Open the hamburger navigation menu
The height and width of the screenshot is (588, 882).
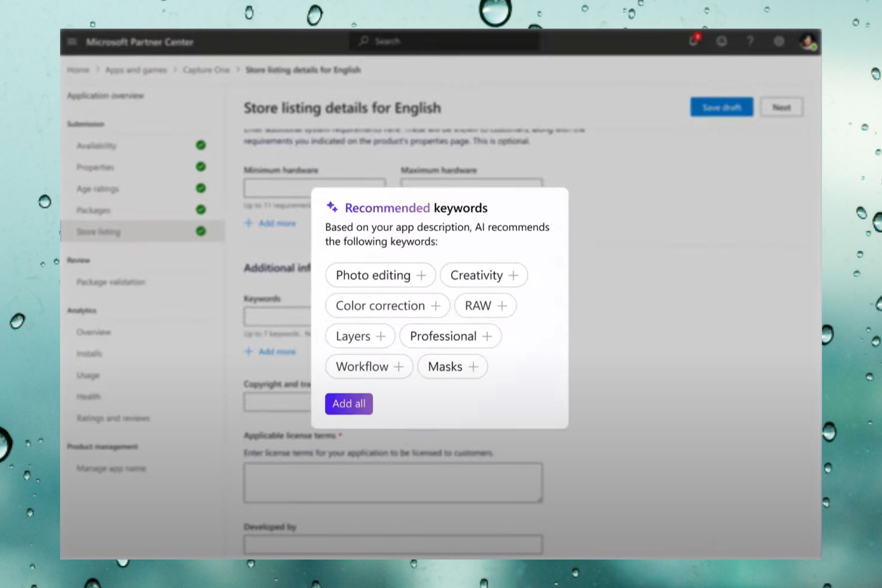72,42
